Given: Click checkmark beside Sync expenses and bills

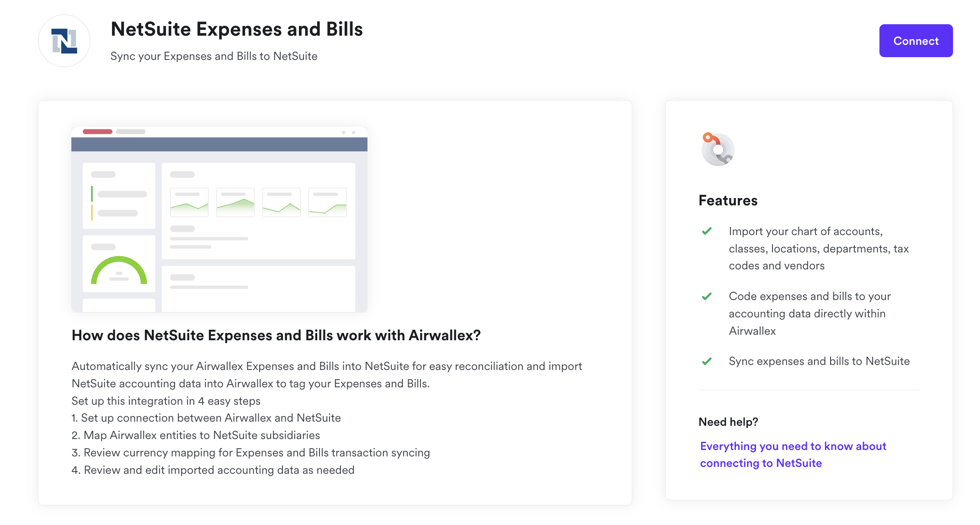Looking at the screenshot, I should [x=707, y=361].
